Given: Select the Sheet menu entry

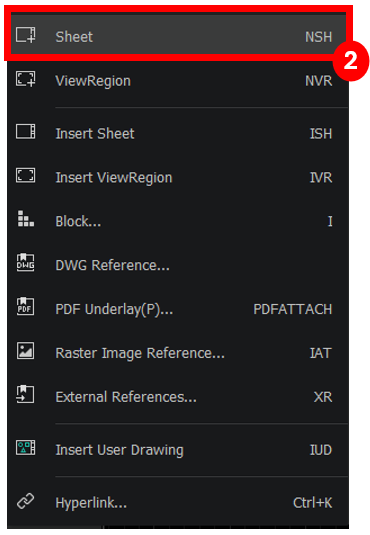Looking at the screenshot, I should click(178, 36).
